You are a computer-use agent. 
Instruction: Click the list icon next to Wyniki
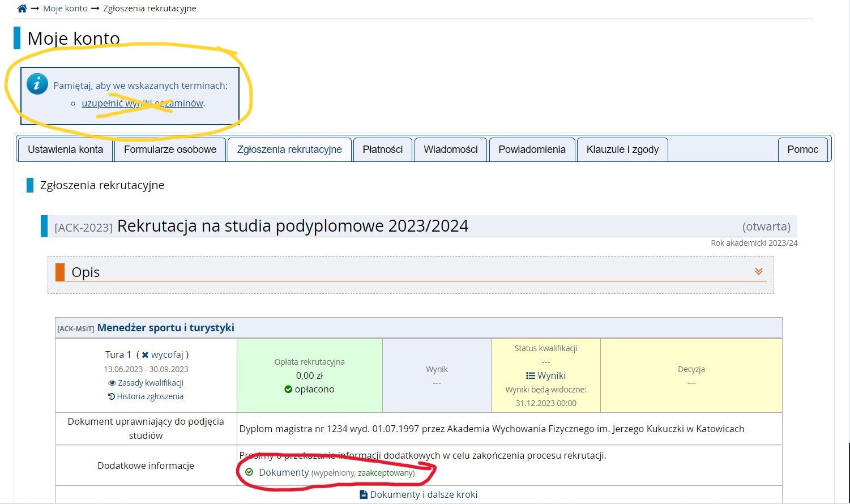point(530,375)
